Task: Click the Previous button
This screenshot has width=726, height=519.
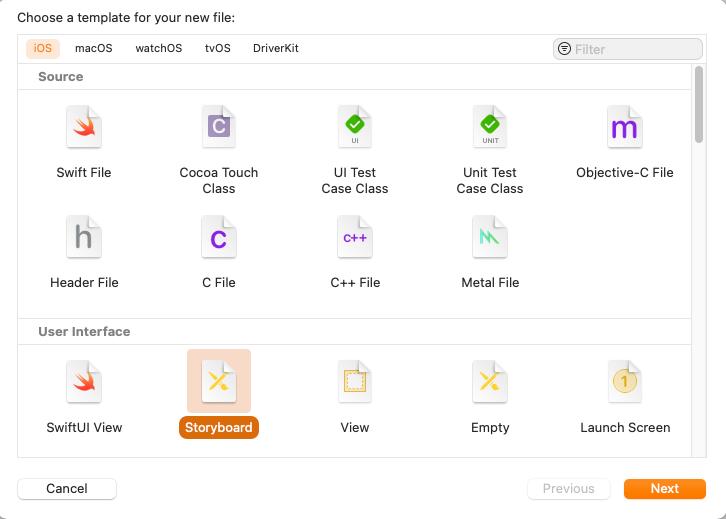Action: coord(569,488)
